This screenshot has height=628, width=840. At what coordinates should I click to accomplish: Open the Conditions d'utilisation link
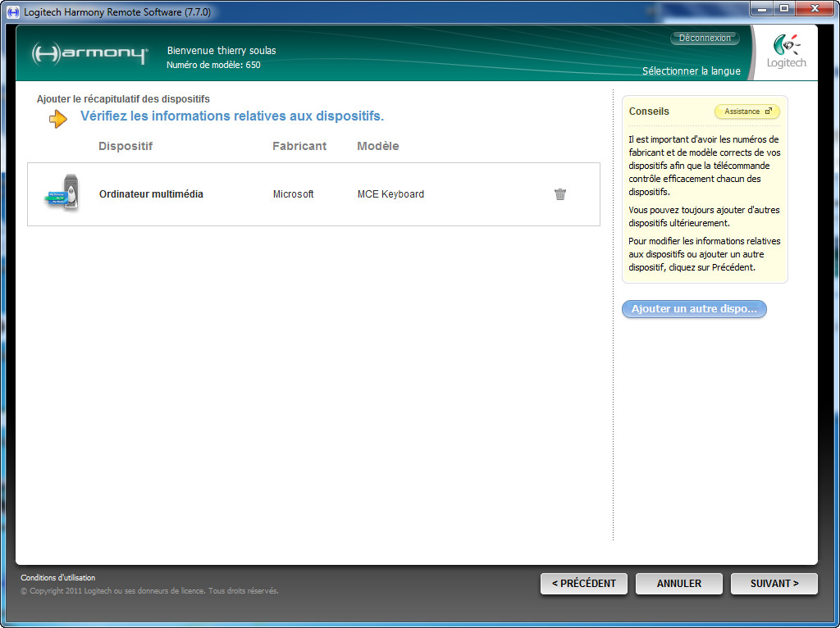pos(58,578)
